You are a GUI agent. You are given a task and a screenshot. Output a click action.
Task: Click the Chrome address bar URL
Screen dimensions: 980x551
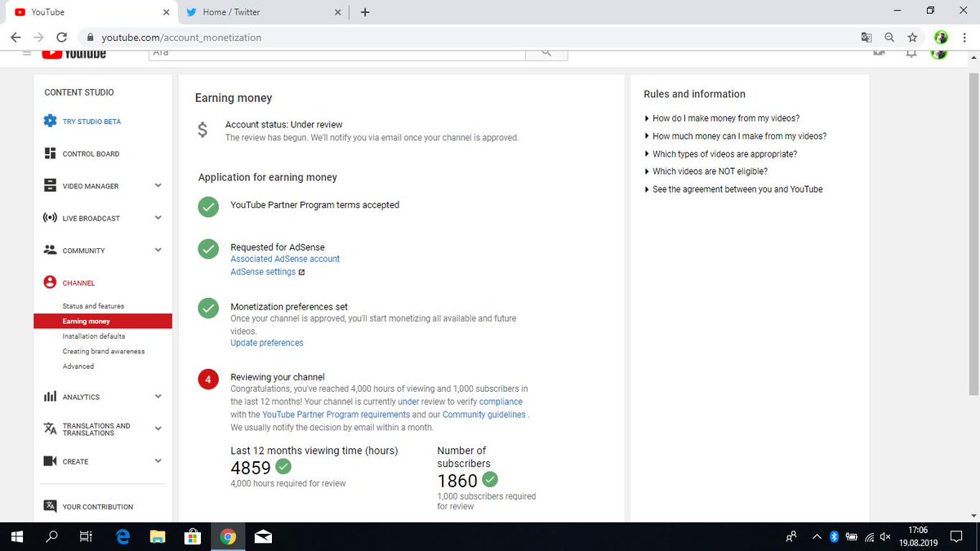coord(181,38)
